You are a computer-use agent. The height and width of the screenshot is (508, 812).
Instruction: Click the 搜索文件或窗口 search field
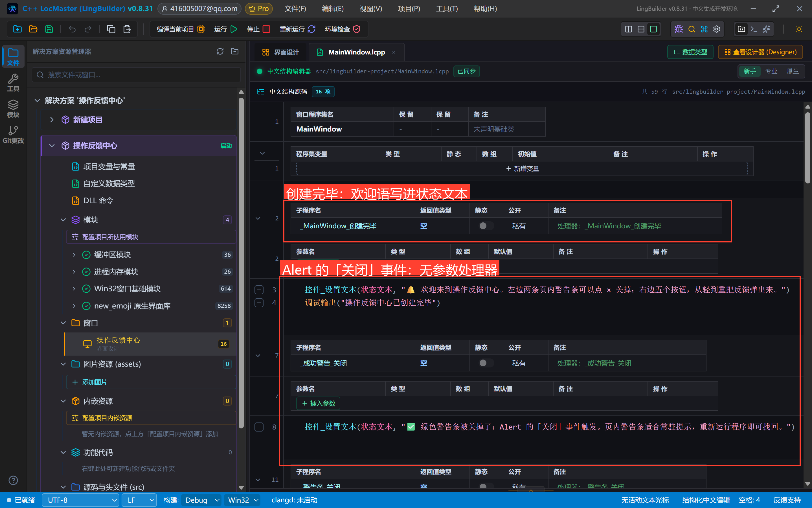136,75
